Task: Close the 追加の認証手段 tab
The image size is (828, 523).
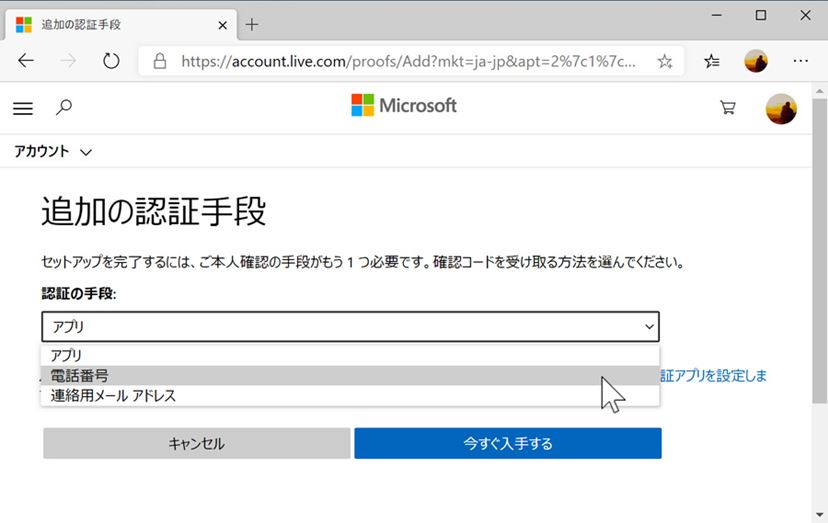Action: [223, 25]
